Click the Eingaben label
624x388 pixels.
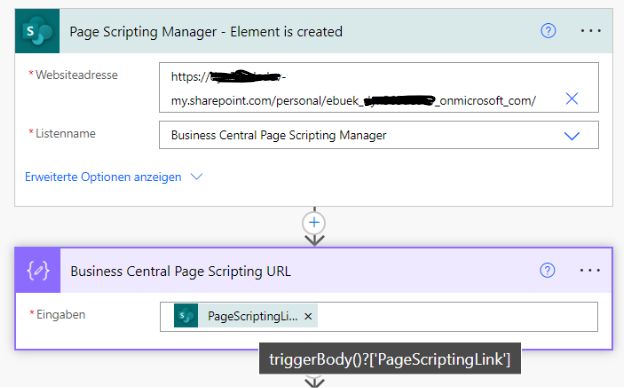[x=61, y=314]
